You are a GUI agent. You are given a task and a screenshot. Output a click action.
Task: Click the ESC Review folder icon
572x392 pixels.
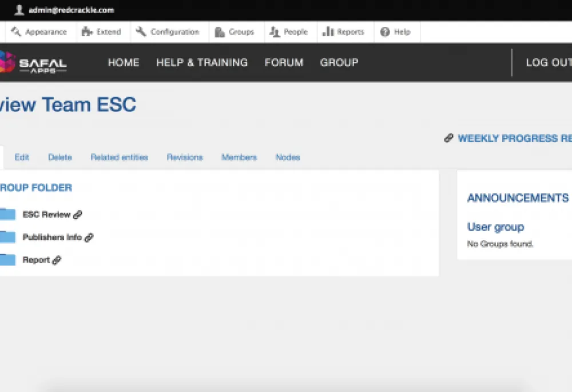[7, 214]
